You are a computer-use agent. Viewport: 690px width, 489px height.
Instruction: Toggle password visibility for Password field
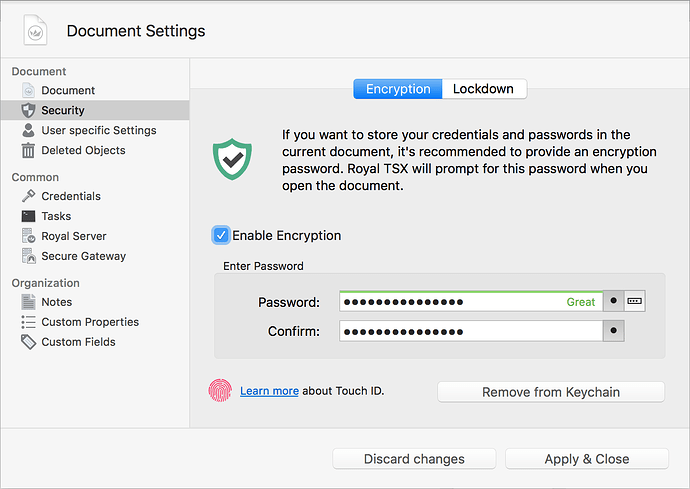(612, 301)
